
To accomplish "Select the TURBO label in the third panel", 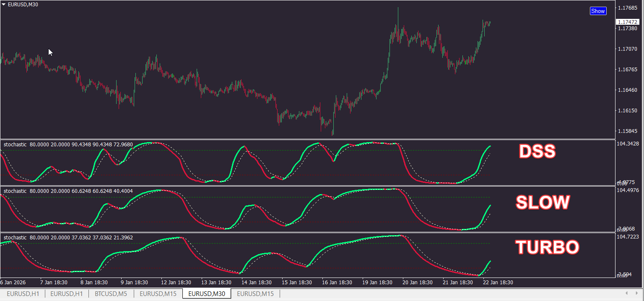I will pyautogui.click(x=548, y=247).
